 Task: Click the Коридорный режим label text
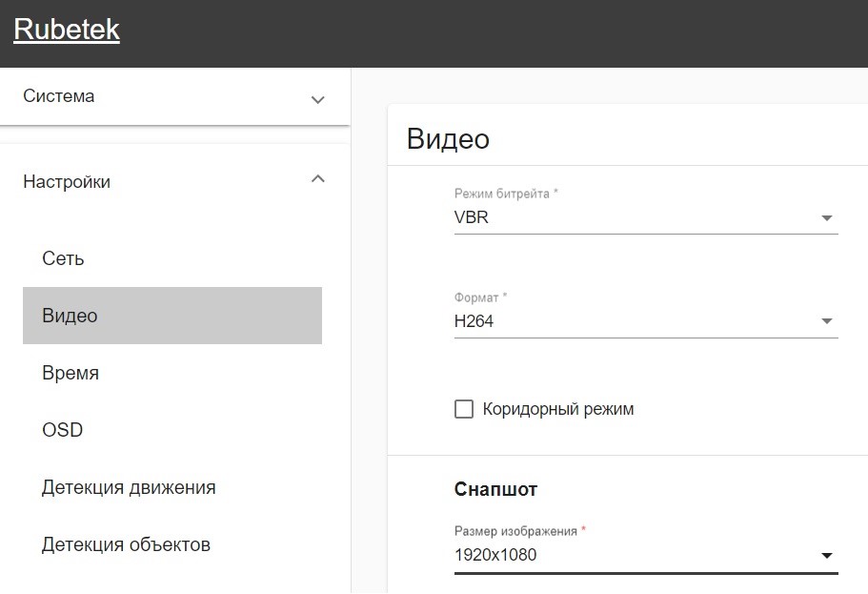557,409
